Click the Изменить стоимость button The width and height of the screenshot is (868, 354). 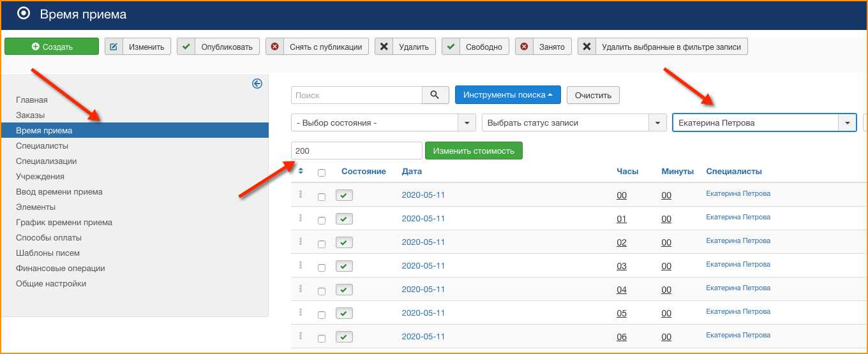pos(474,151)
